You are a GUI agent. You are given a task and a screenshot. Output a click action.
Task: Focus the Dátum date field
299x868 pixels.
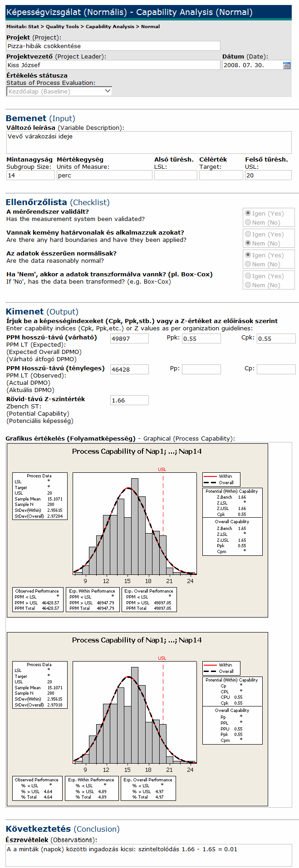[252, 65]
